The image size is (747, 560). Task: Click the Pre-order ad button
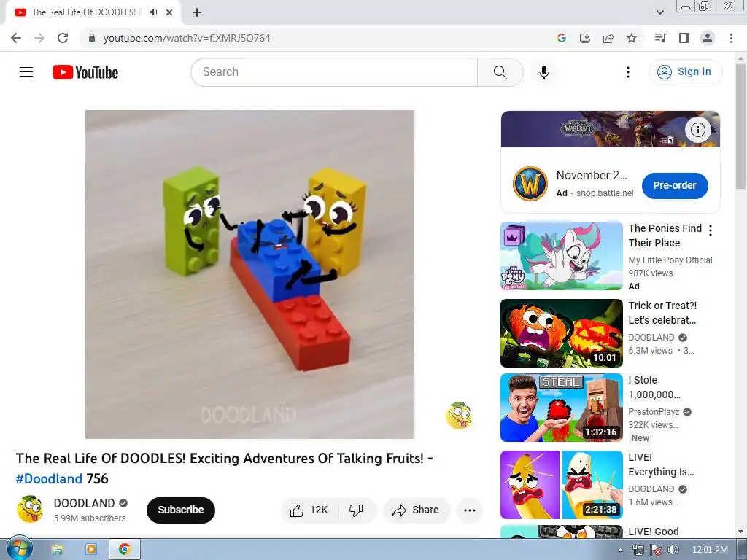coord(675,186)
